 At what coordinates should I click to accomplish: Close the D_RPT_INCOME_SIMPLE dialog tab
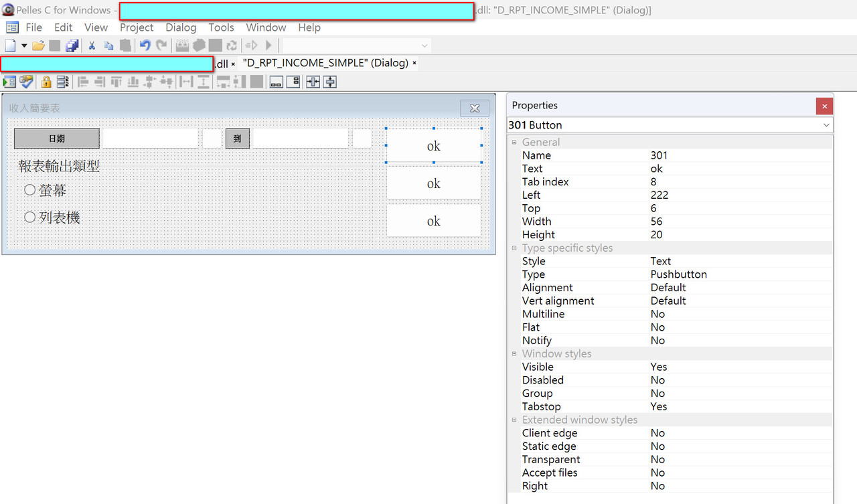click(x=414, y=64)
